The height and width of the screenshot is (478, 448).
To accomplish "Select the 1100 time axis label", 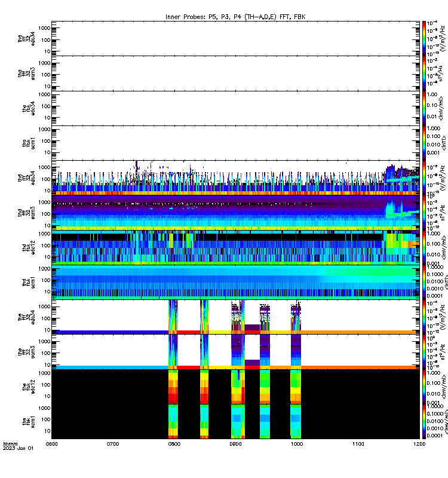I will 358,444.
